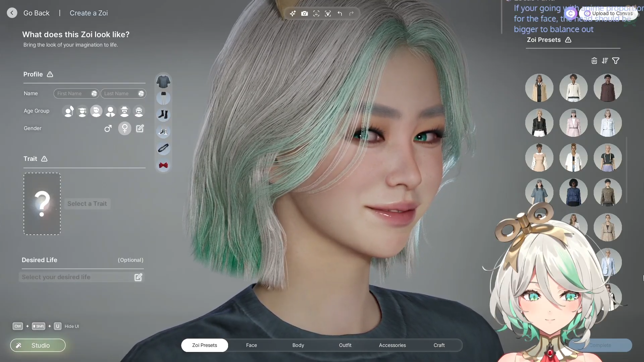The width and height of the screenshot is (644, 362).
Task: Select the male gender option
Action: click(108, 128)
